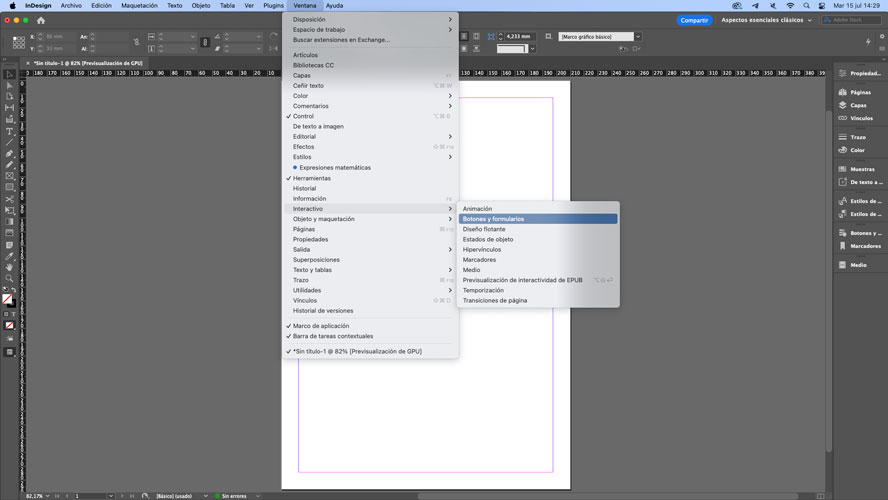
Task: Expand the Utilidades submenu
Action: 370,290
